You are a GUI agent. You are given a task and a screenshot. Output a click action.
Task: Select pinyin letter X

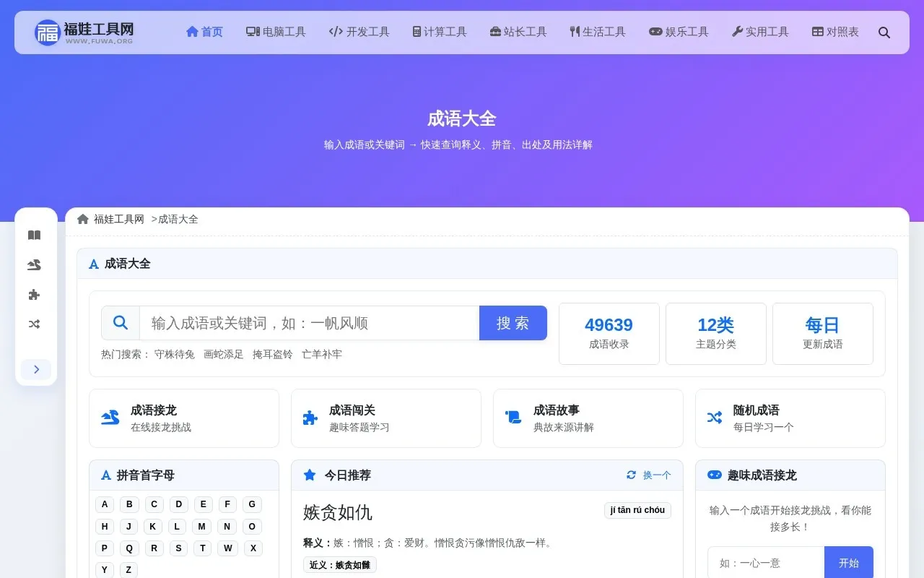(253, 548)
